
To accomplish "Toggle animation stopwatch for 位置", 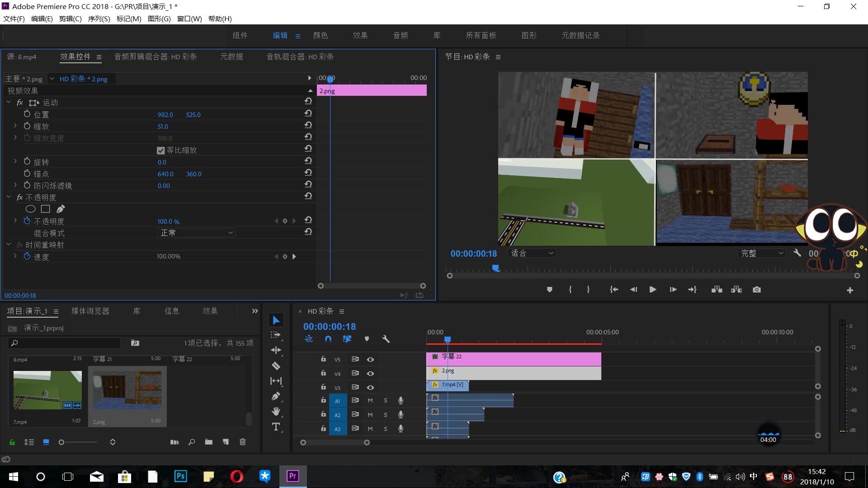I will [x=27, y=114].
